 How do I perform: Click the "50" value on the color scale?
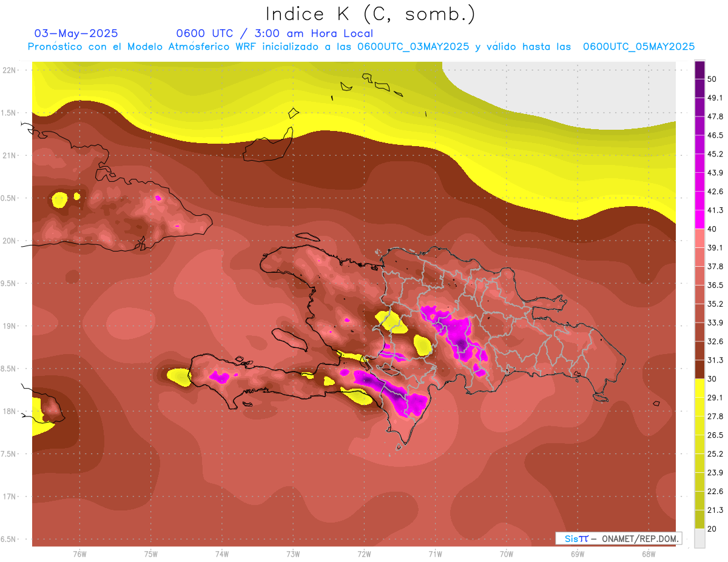713,79
